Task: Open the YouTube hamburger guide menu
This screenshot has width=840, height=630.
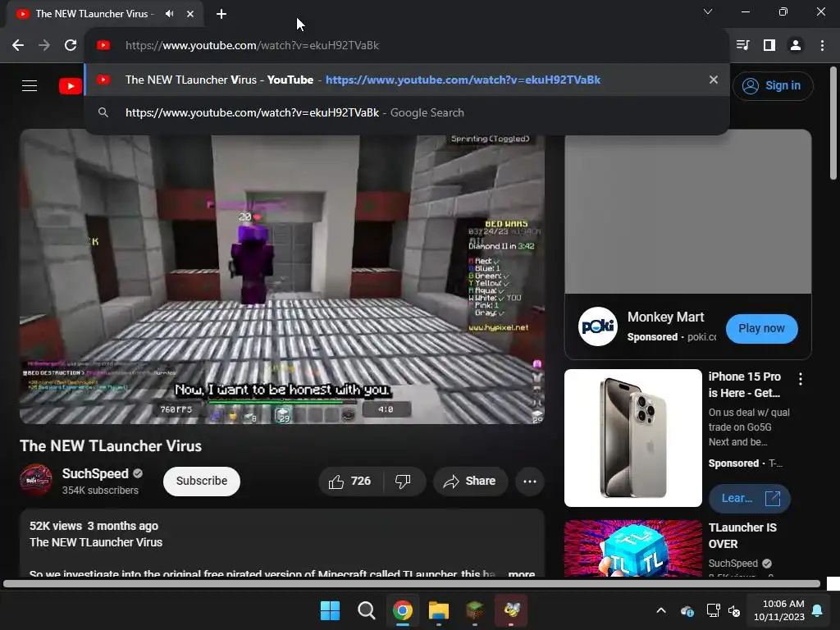Action: click(x=30, y=85)
